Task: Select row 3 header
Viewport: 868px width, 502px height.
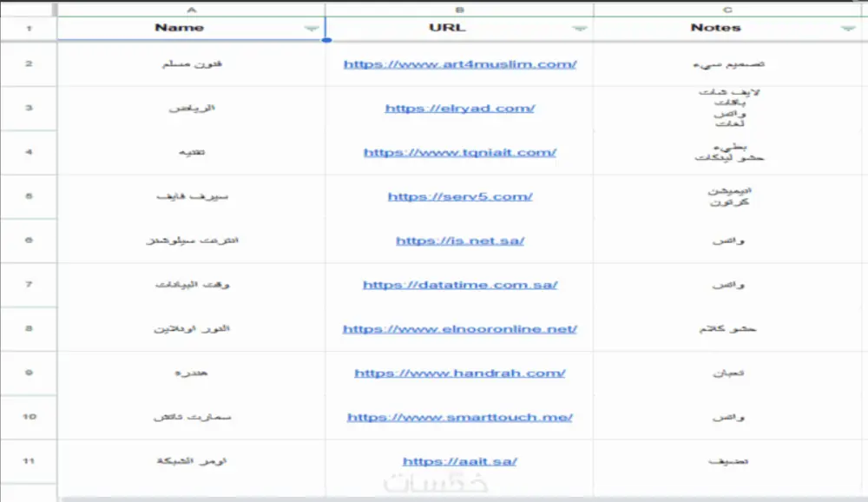Action: pyautogui.click(x=29, y=108)
